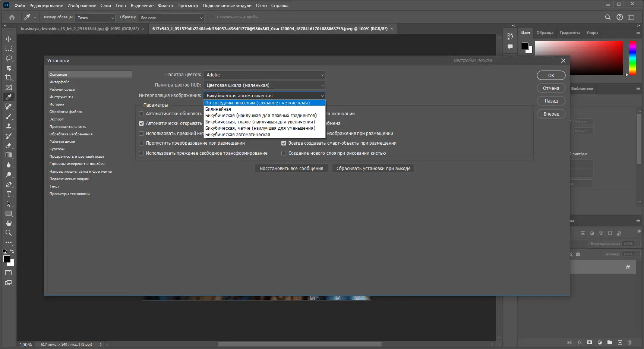Open the 'Палитра цветов HUD' dropdown
Screen dimensions: 644x349
pyautogui.click(x=264, y=85)
